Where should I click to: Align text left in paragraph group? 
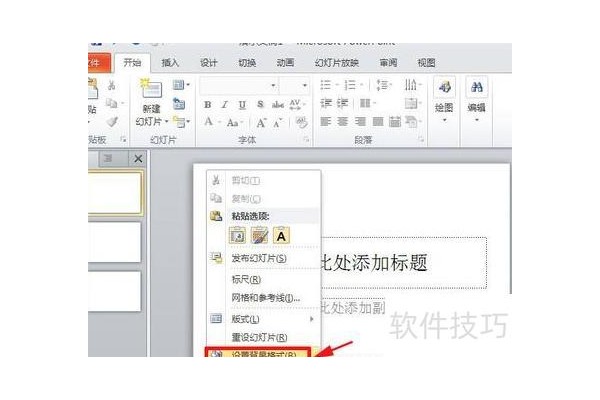tap(326, 122)
